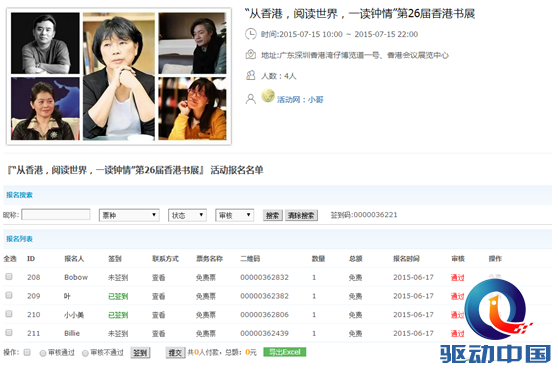
Task: Click the 搜索 button
Action: coord(273,215)
